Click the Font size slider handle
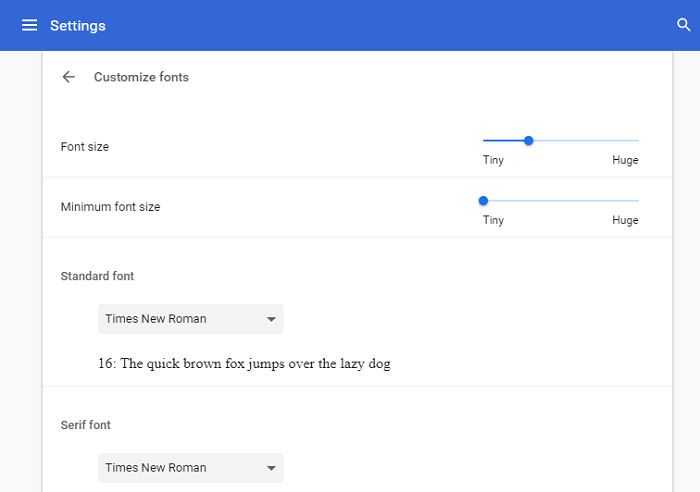Viewport: 700px width, 492px height. pyautogui.click(x=529, y=141)
